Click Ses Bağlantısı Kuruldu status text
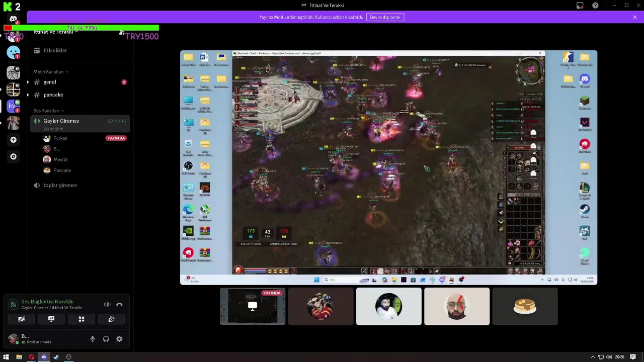The image size is (644, 362). pyautogui.click(x=47, y=301)
